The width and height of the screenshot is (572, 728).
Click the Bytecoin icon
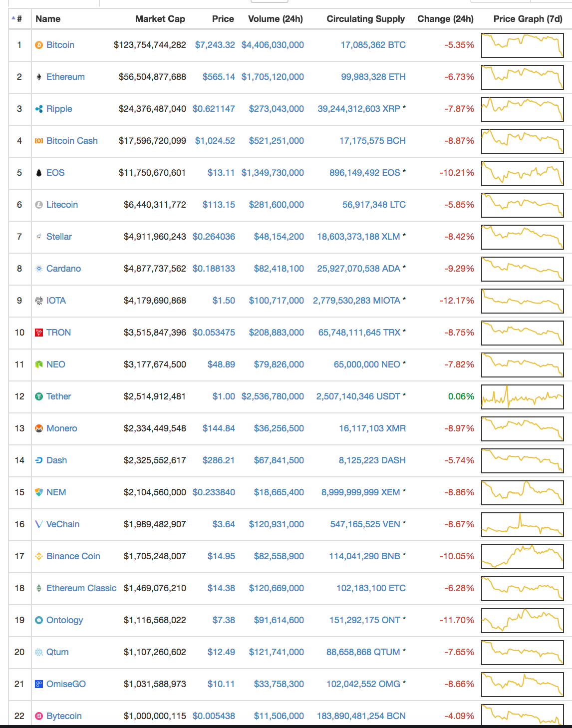[x=39, y=716]
